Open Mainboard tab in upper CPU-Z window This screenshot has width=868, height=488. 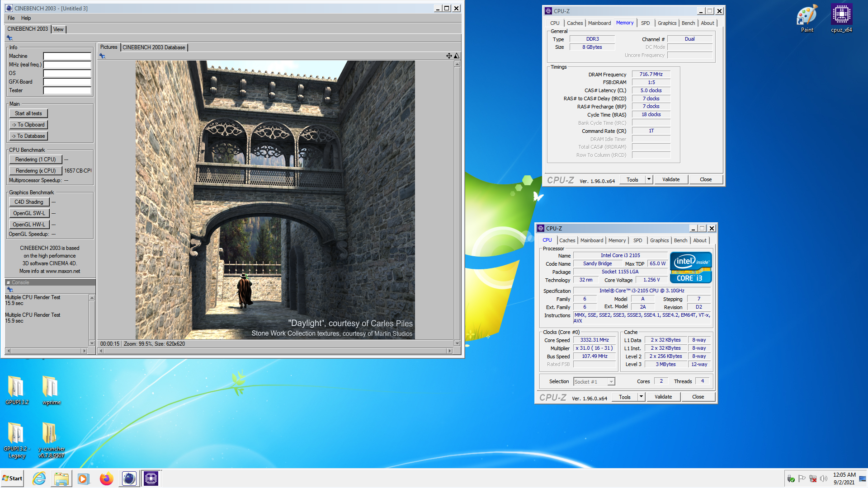[599, 23]
